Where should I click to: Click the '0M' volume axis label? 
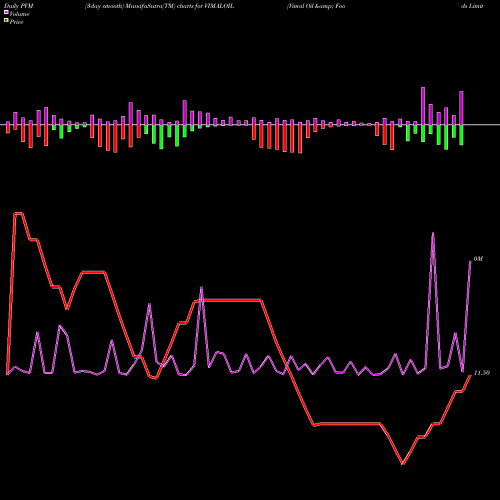tap(478, 259)
